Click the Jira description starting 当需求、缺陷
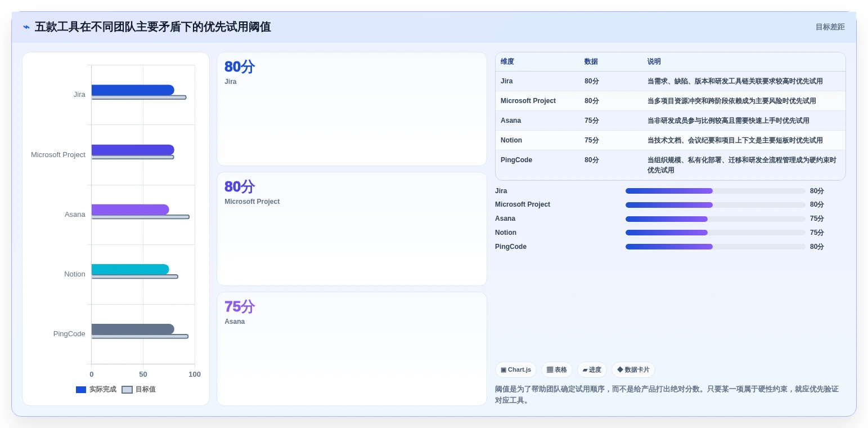Viewport: 868px width, 428px height. (x=735, y=81)
